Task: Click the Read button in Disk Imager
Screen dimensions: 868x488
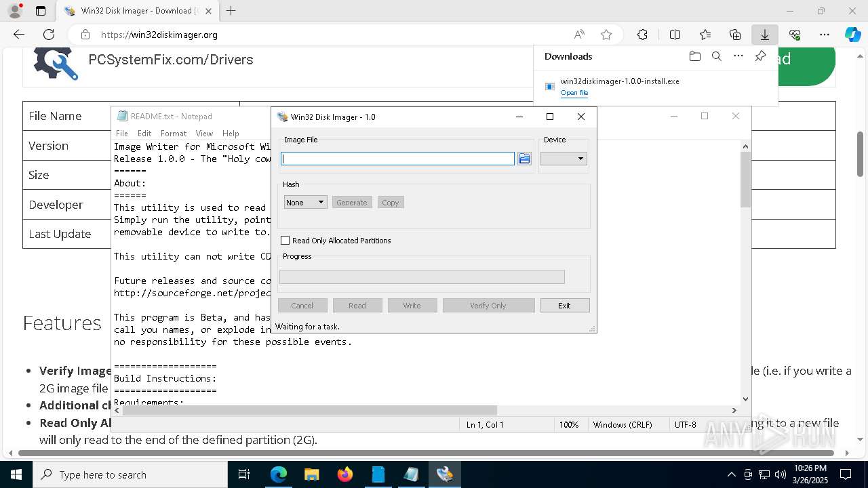Action: tap(357, 306)
